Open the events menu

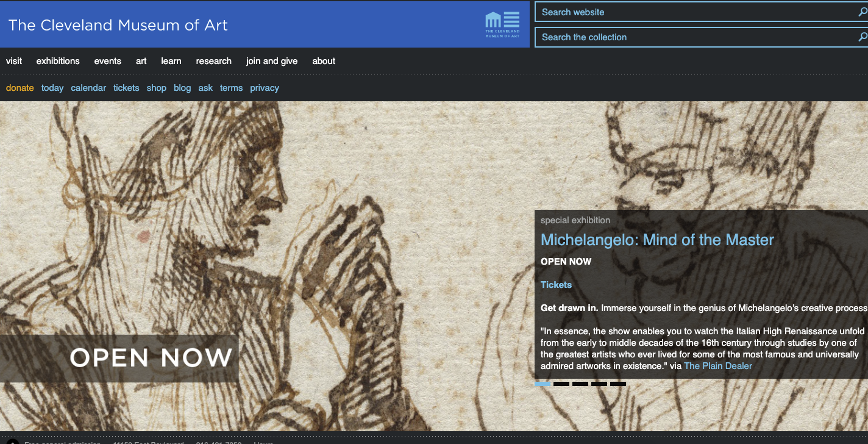point(108,61)
